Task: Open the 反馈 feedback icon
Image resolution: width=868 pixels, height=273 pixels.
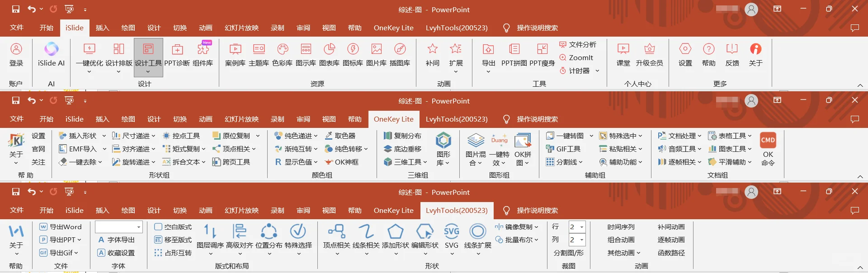Action: [x=732, y=55]
